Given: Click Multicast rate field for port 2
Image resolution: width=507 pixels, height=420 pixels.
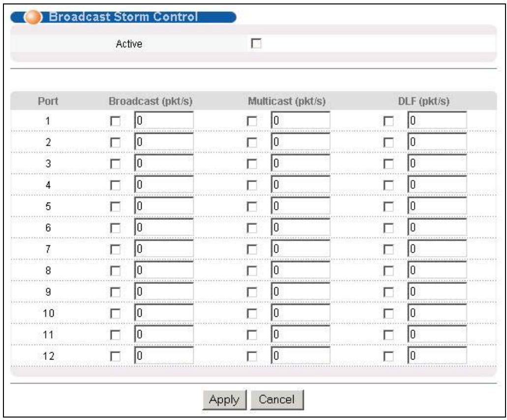Looking at the screenshot, I should click(300, 142).
